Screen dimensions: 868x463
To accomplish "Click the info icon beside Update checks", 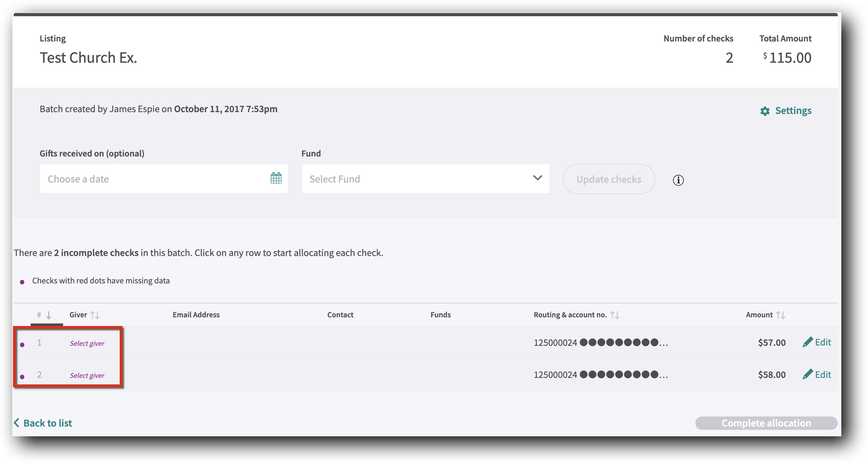I will [678, 180].
